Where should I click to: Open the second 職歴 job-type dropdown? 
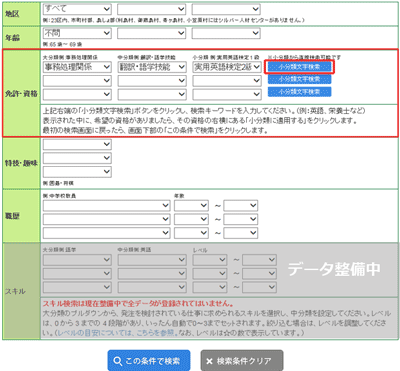(107, 219)
